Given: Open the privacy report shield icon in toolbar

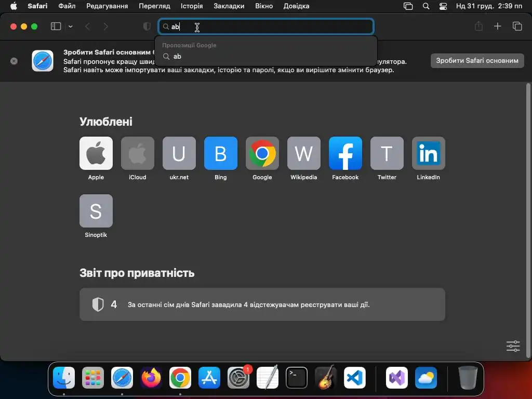Looking at the screenshot, I should [x=147, y=26].
